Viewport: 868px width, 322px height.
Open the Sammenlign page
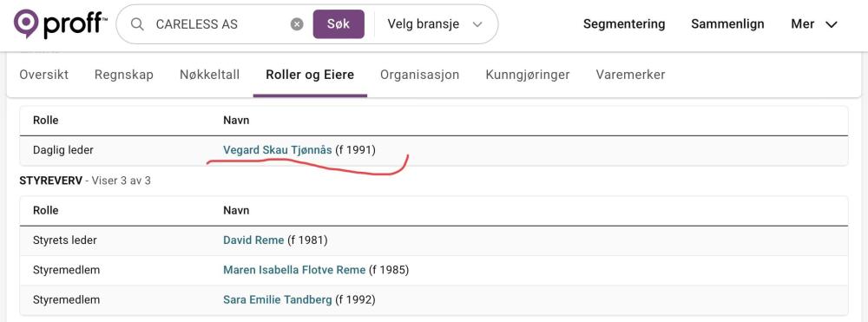point(727,24)
